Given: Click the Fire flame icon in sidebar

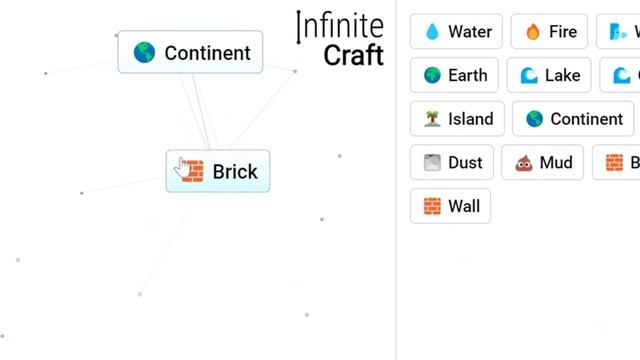Looking at the screenshot, I should [533, 31].
